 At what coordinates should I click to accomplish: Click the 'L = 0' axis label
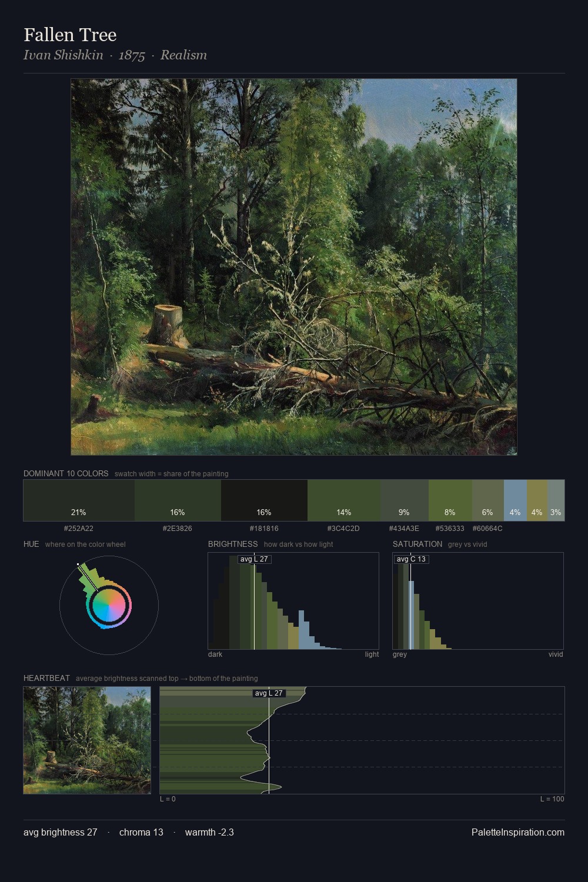168,799
